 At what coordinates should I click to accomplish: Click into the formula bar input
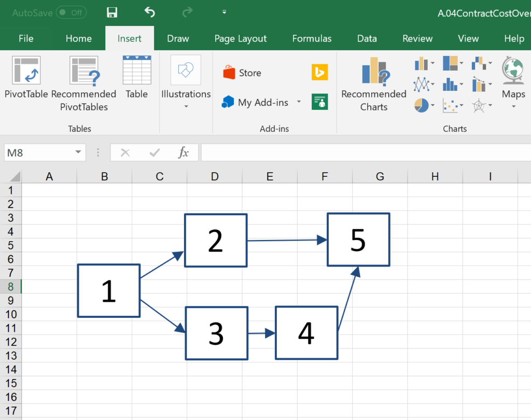click(x=363, y=152)
